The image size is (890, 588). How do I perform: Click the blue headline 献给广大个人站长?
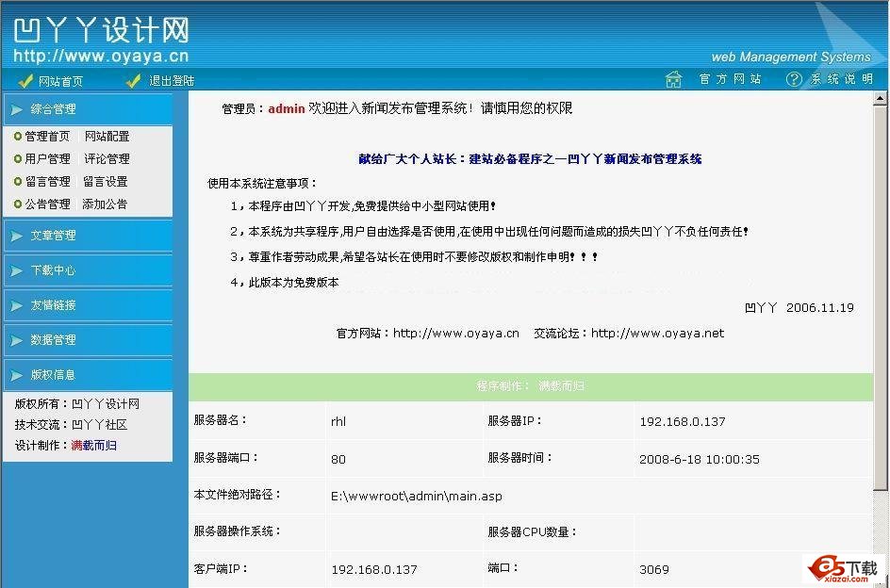[x=407, y=159]
